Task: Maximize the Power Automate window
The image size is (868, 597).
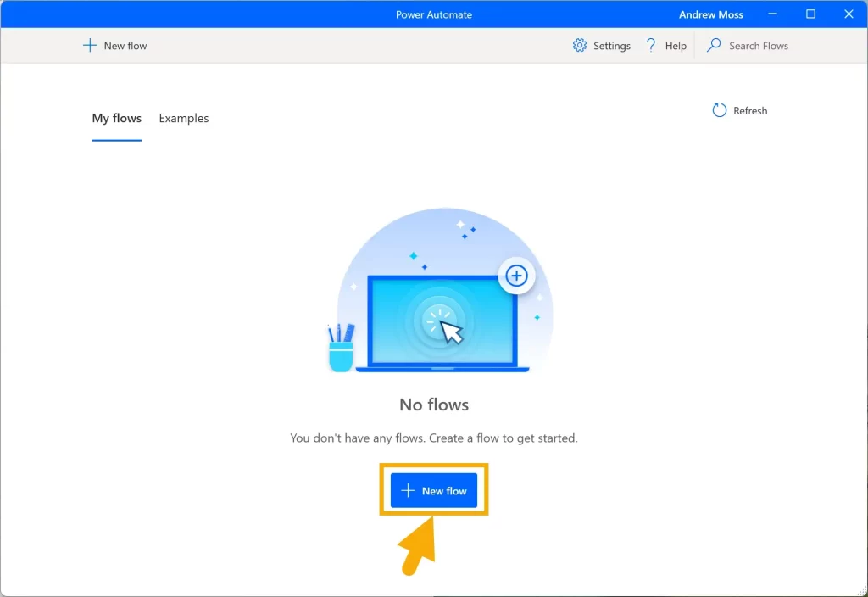Action: point(810,14)
